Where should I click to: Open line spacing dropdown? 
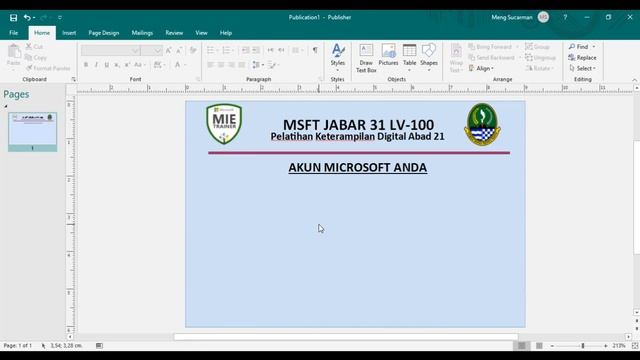click(x=257, y=65)
